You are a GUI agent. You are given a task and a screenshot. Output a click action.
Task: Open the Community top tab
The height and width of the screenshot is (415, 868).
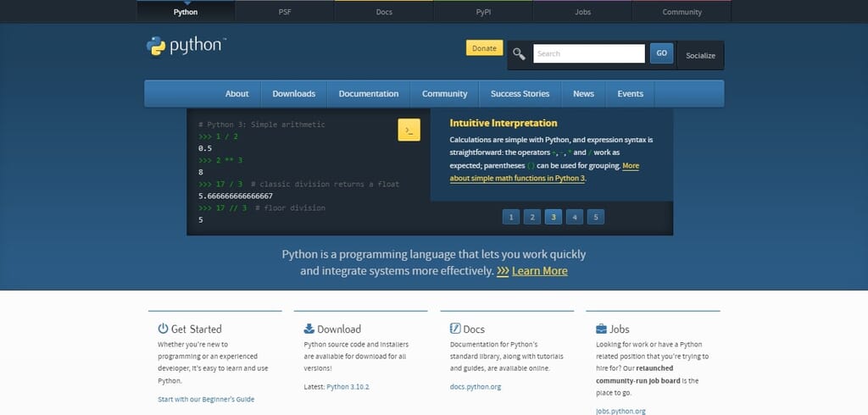coord(682,12)
